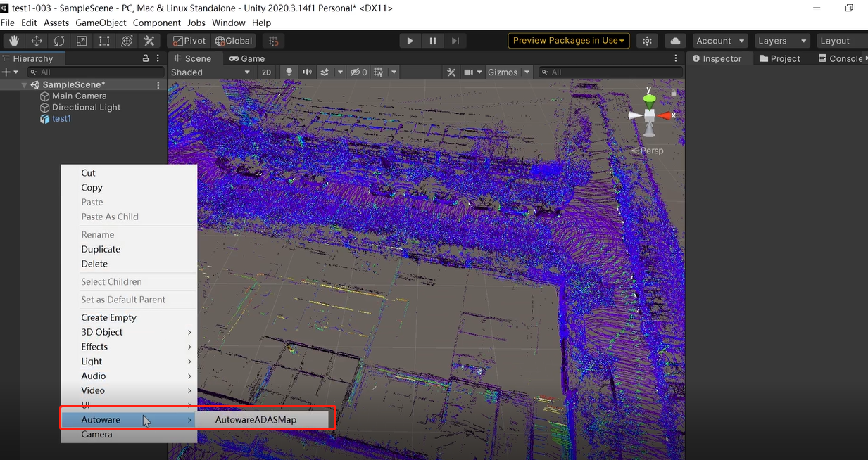
Task: Focus the Hierarchy search field
Action: pyautogui.click(x=96, y=72)
